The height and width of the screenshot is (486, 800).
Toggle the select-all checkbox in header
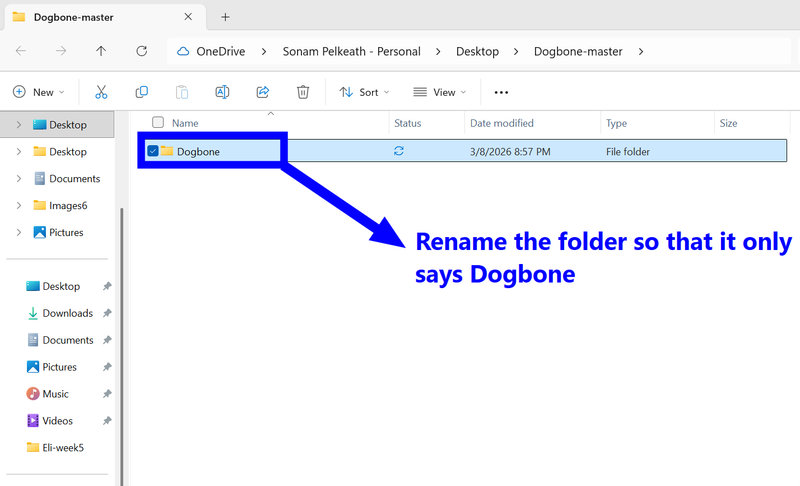pyautogui.click(x=158, y=122)
